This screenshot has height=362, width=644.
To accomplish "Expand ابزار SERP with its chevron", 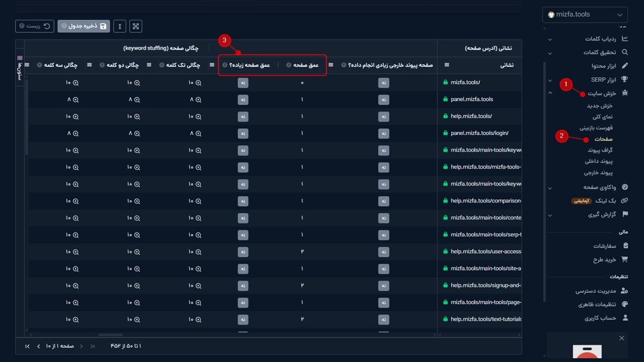I will (x=550, y=80).
